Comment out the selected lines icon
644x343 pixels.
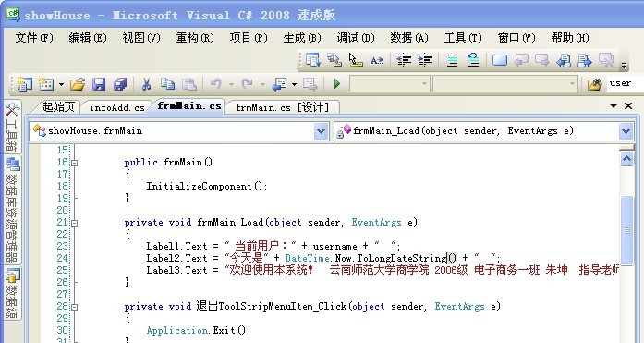coord(452,60)
